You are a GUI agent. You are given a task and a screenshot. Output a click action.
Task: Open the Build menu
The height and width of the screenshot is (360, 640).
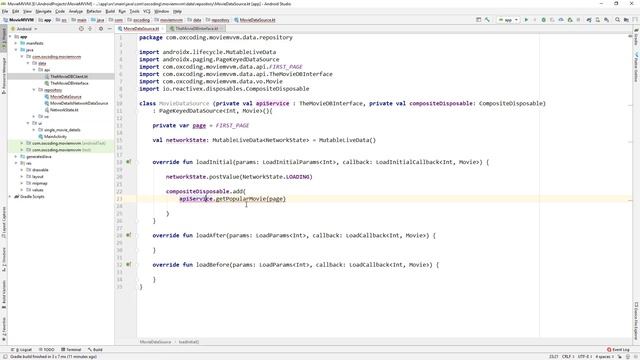click(110, 11)
